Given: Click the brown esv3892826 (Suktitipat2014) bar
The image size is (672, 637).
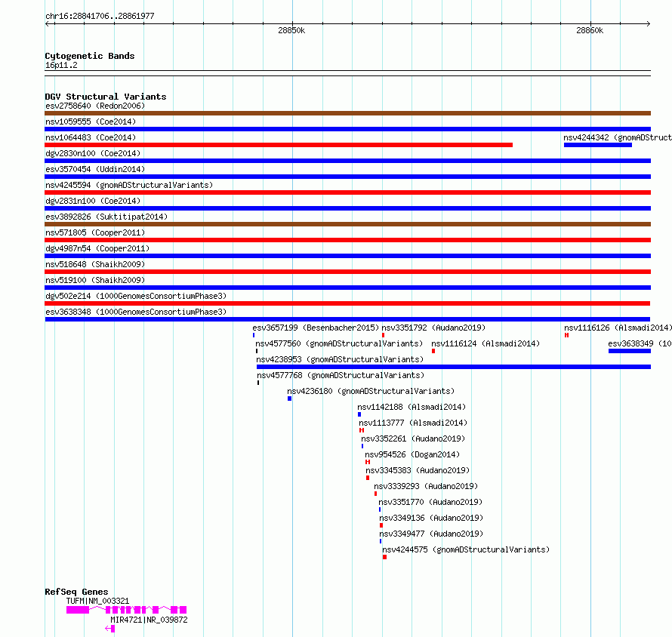Looking at the screenshot, I should [347, 224].
